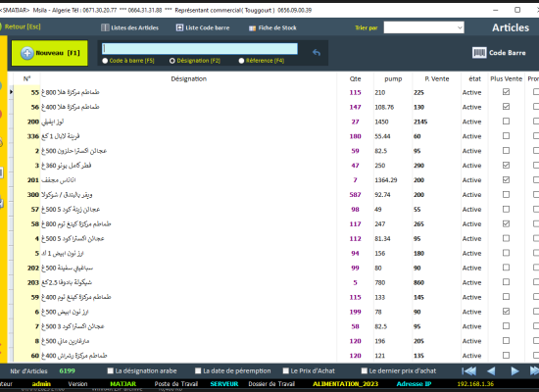
Task: Jump to first page navigation arrow
Action: pos(468,371)
